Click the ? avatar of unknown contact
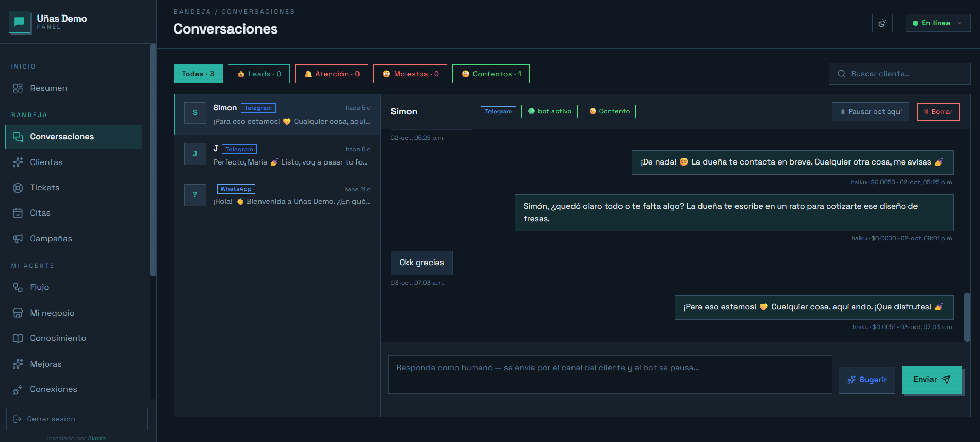The height and width of the screenshot is (442, 980). click(x=195, y=195)
